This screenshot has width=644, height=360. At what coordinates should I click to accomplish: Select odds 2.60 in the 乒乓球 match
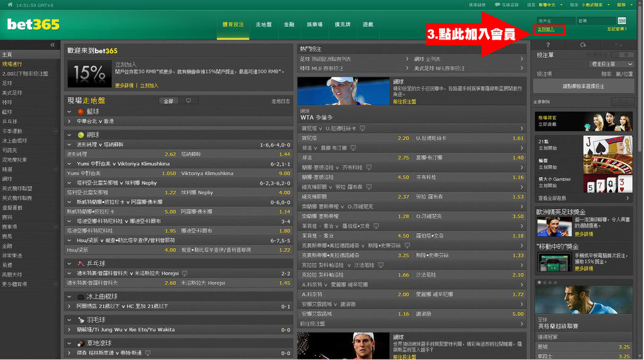170,283
